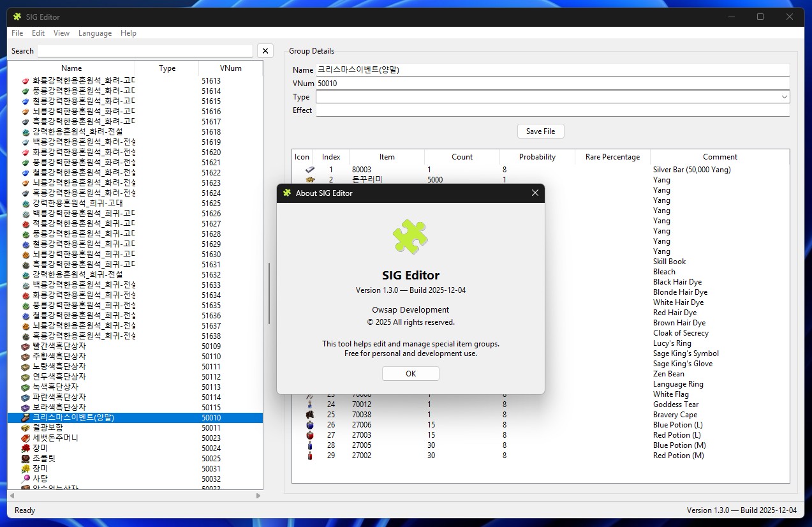Viewport: 812px width, 527px height.
Task: Select the chocolate icon beside VNum 50025
Action: pyautogui.click(x=26, y=459)
